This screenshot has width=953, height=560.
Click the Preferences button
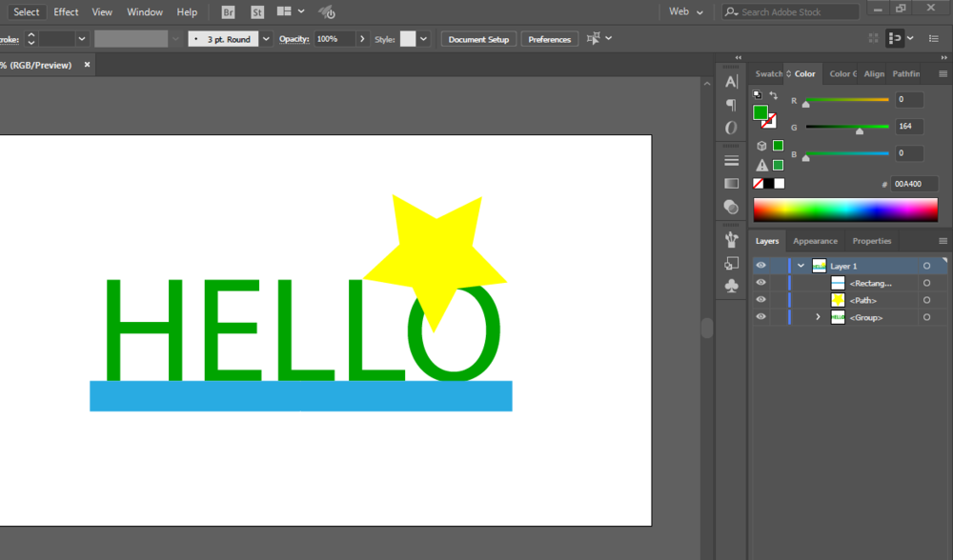pos(550,39)
